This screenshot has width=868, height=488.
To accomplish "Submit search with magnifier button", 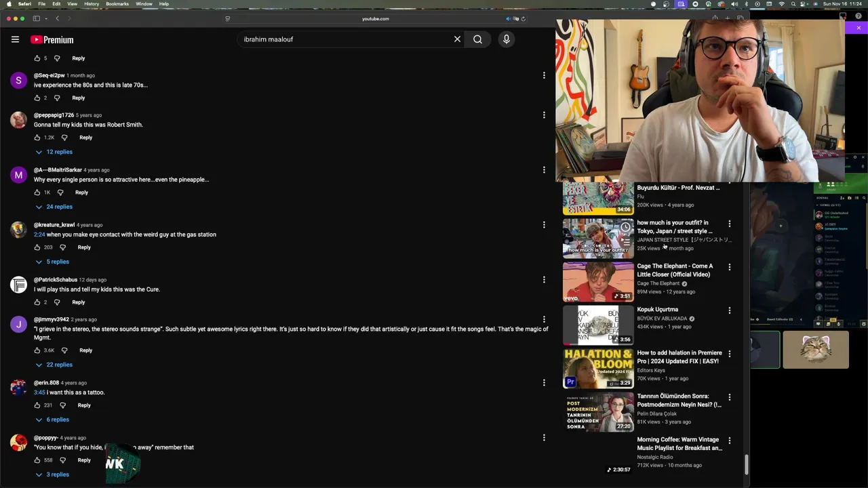I will [477, 39].
